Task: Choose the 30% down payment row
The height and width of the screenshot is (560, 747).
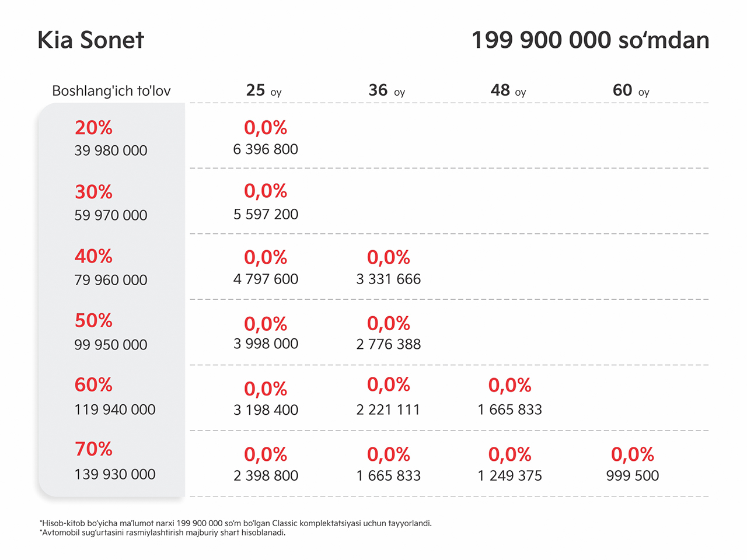Action: [373, 202]
